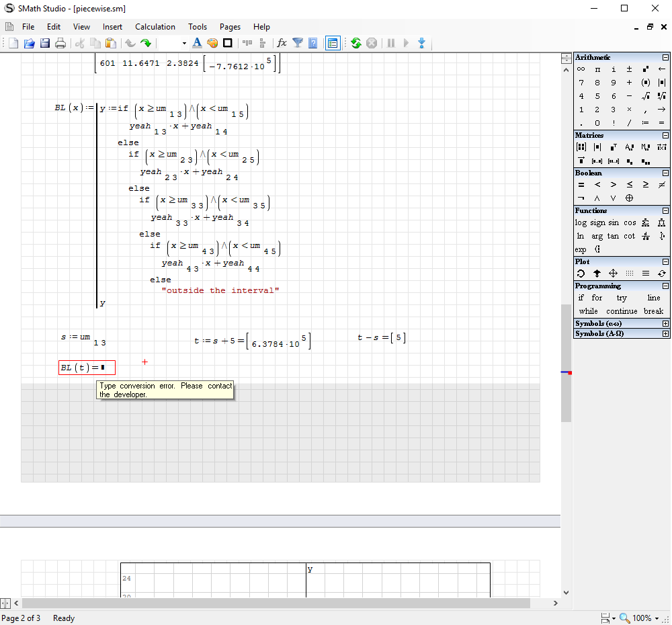
Task: Insert a matrix from the Matrices panel
Action: (x=579, y=147)
